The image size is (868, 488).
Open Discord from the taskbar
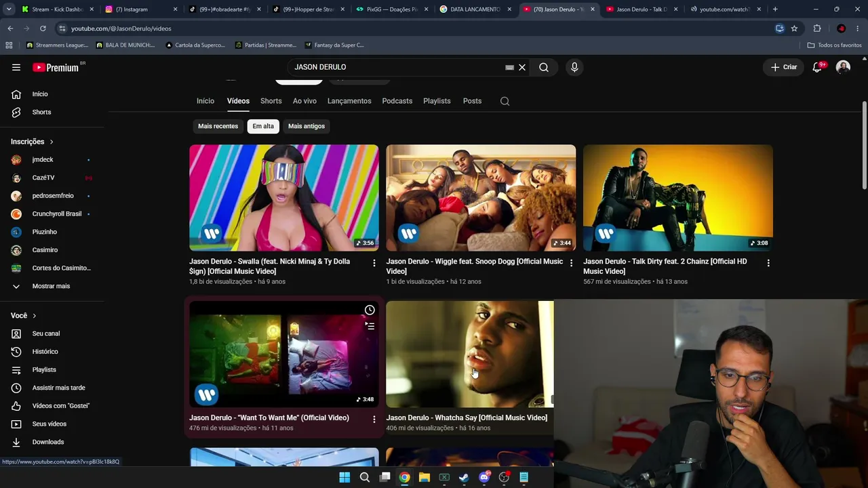coord(484,477)
